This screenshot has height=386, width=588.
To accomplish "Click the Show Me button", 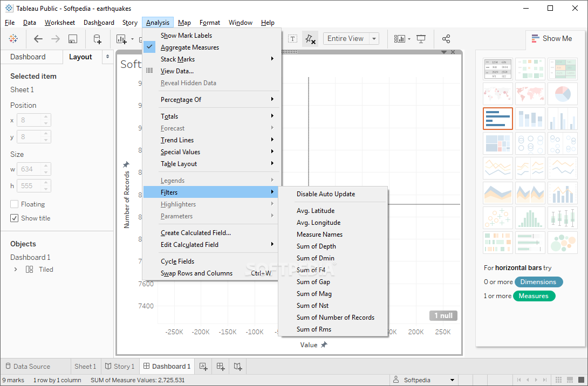I will 552,39.
